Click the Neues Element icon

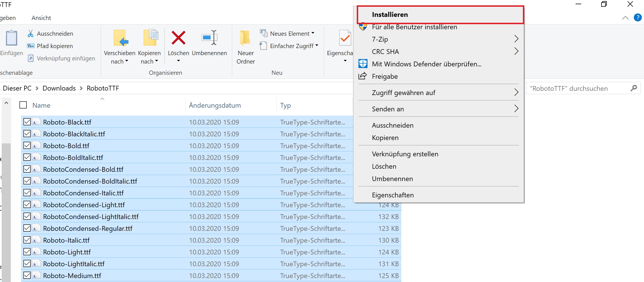point(264,33)
